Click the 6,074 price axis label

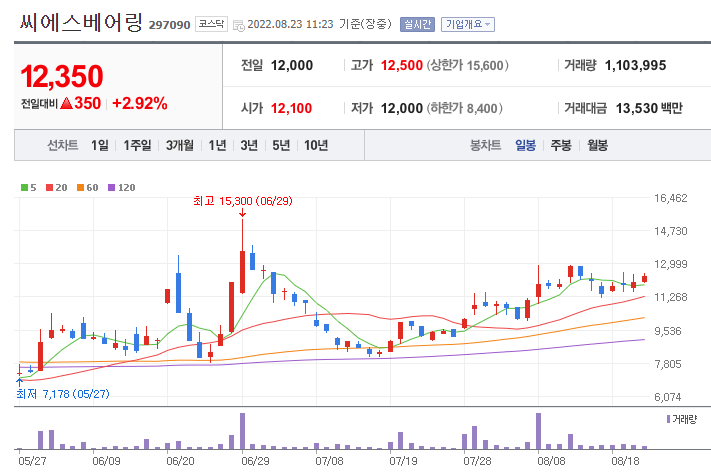[667, 397]
